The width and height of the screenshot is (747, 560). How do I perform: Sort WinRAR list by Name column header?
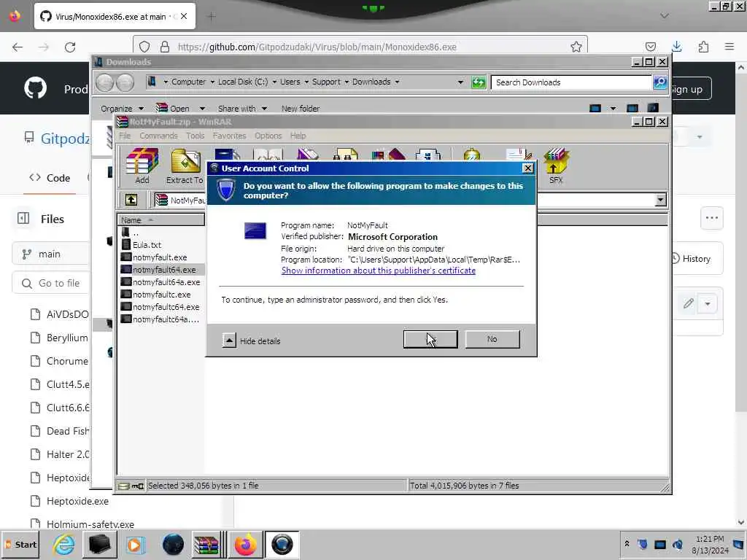coord(161,220)
